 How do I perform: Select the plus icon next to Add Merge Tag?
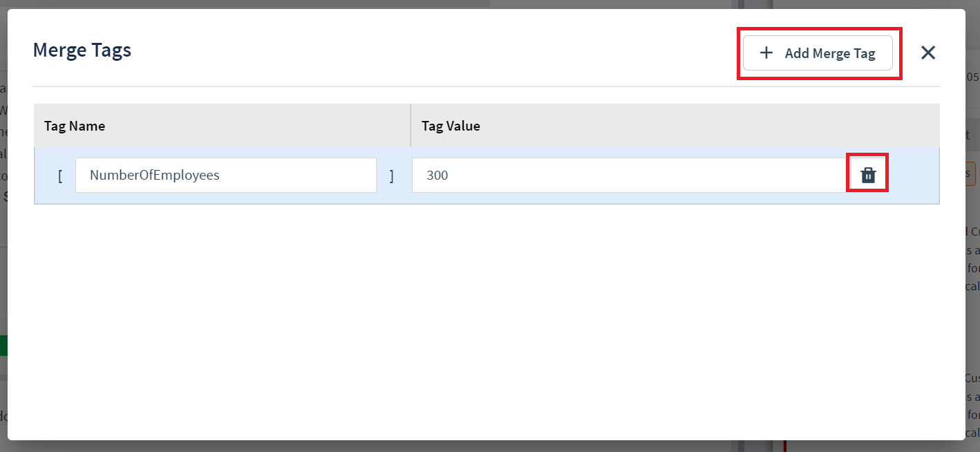[766, 53]
